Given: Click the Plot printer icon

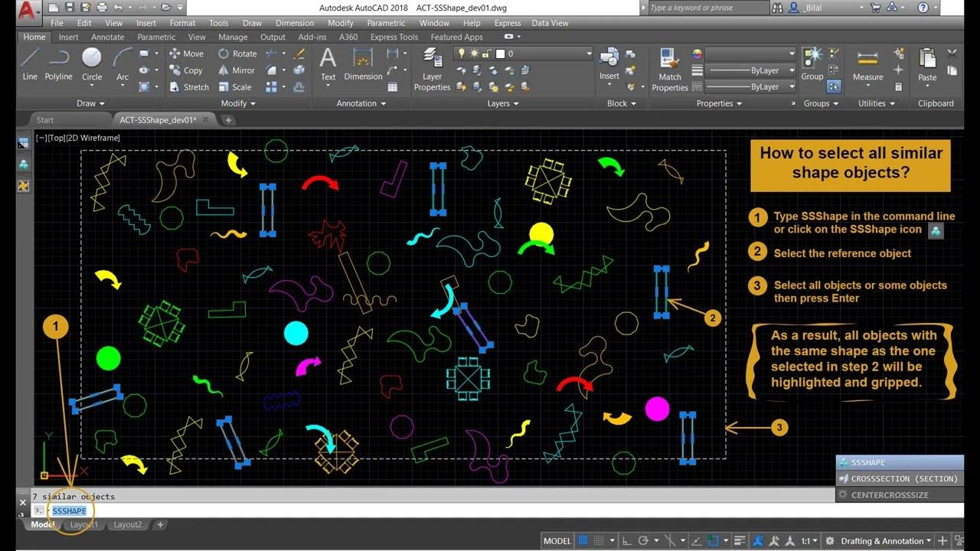Looking at the screenshot, I should pyautogui.click(x=103, y=8).
